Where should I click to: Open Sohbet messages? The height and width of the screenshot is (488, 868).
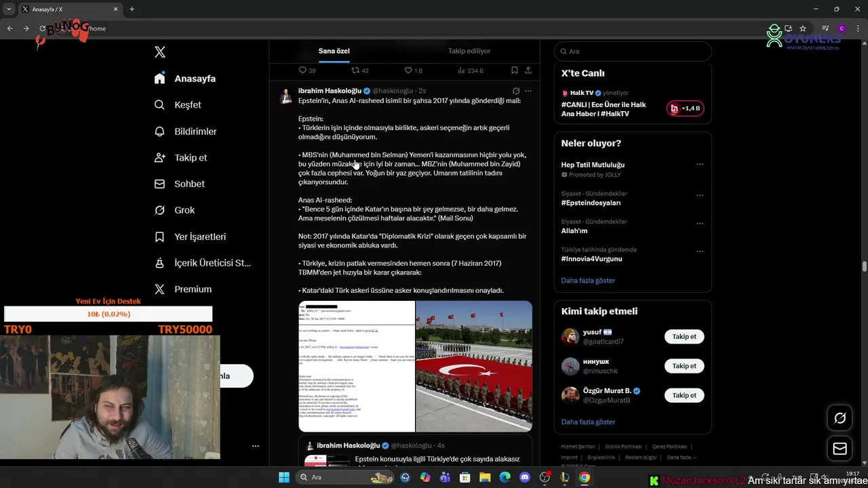(x=179, y=184)
